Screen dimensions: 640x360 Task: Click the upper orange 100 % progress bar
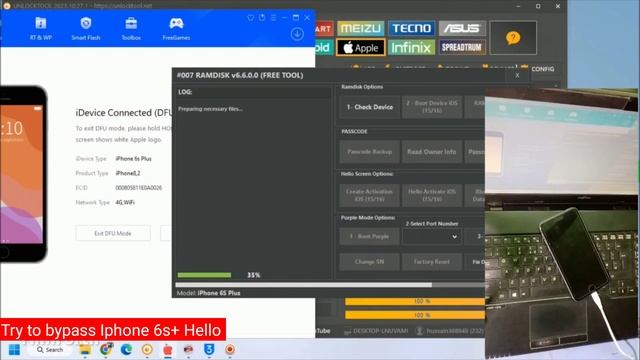point(415,301)
